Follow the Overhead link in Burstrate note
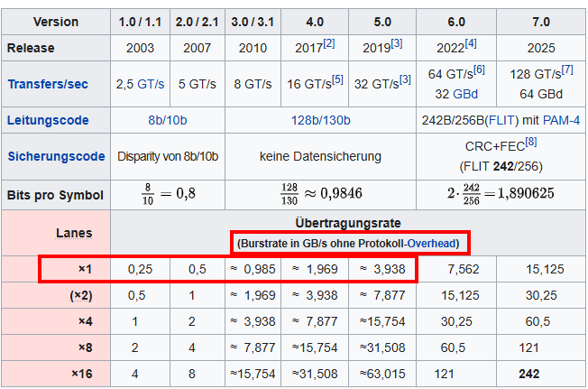588x389 pixels. [x=431, y=244]
